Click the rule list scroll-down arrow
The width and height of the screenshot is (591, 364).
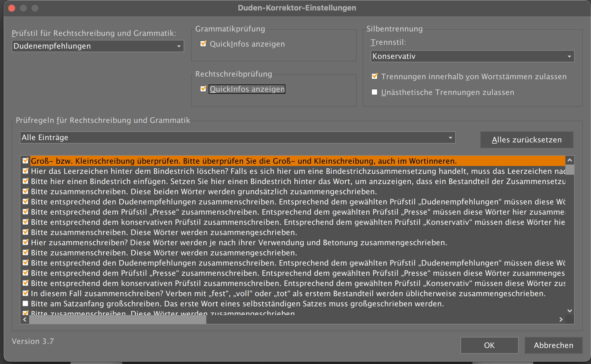point(570,311)
